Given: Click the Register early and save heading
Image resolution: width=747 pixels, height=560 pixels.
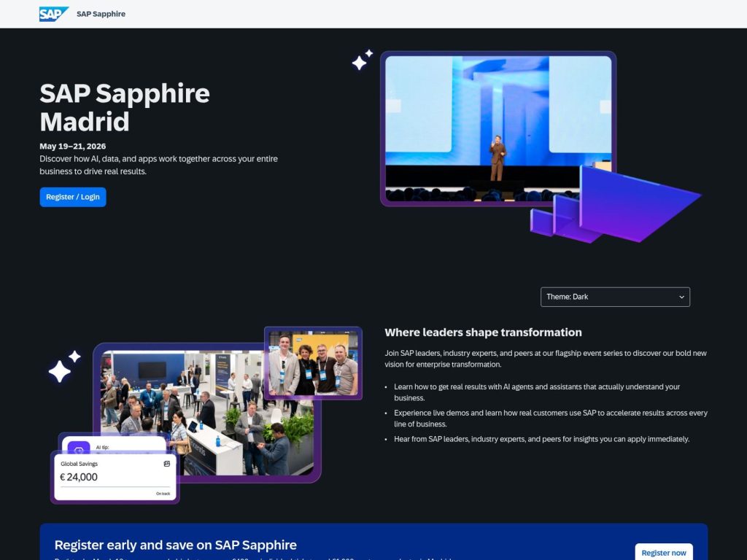Looking at the screenshot, I should (x=175, y=545).
